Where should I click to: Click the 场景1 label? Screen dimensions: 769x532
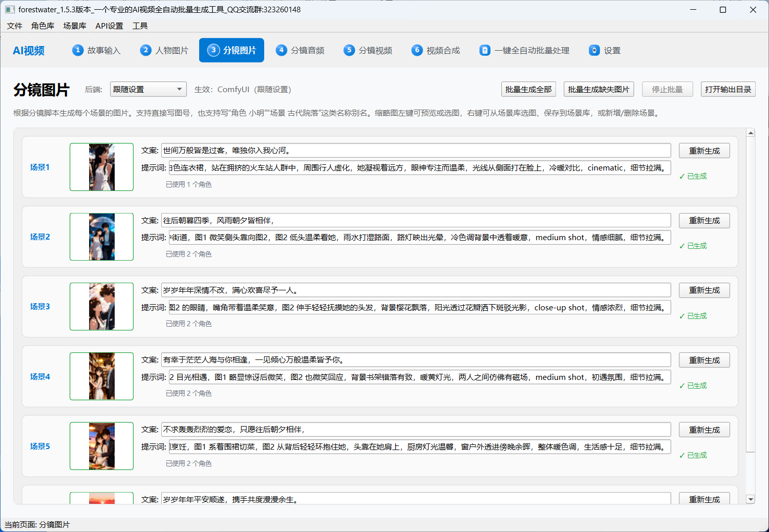(x=40, y=167)
